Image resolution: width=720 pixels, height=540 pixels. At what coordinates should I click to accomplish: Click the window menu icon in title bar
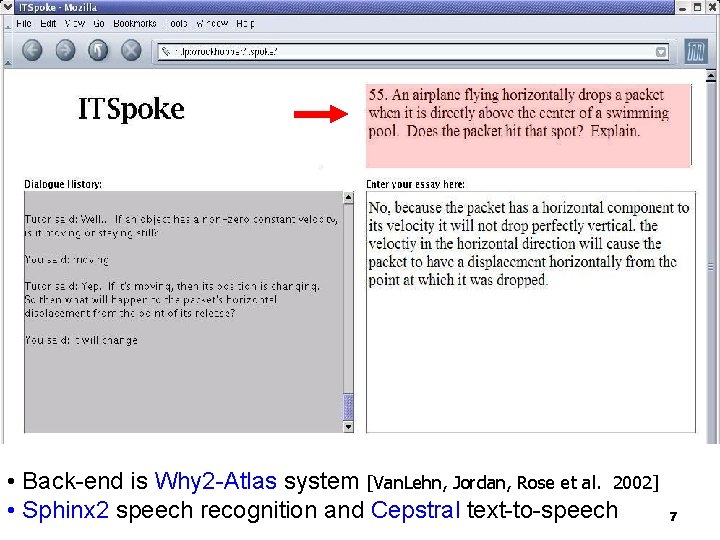pos(7,7)
